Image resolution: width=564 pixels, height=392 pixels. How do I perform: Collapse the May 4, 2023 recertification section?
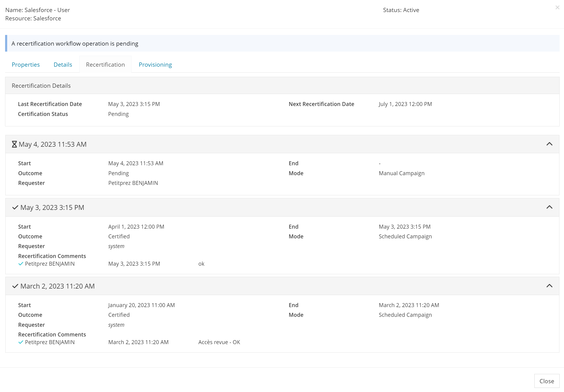tap(549, 144)
